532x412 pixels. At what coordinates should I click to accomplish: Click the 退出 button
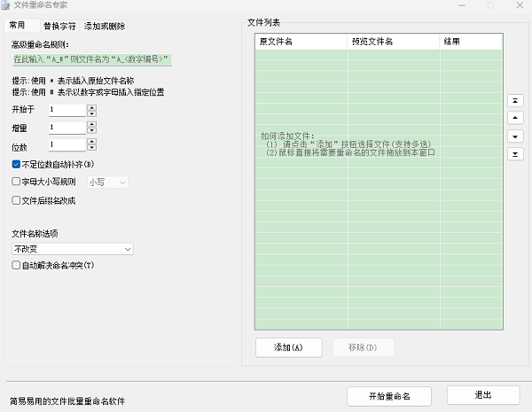point(483,395)
